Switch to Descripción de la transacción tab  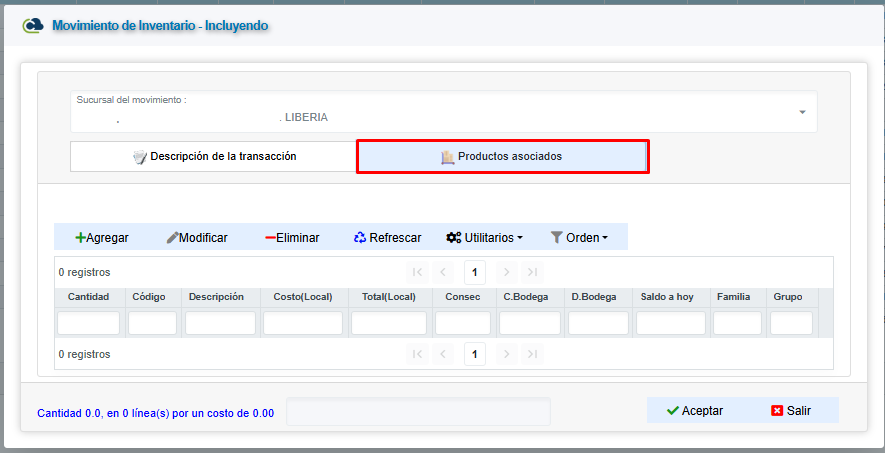point(214,157)
